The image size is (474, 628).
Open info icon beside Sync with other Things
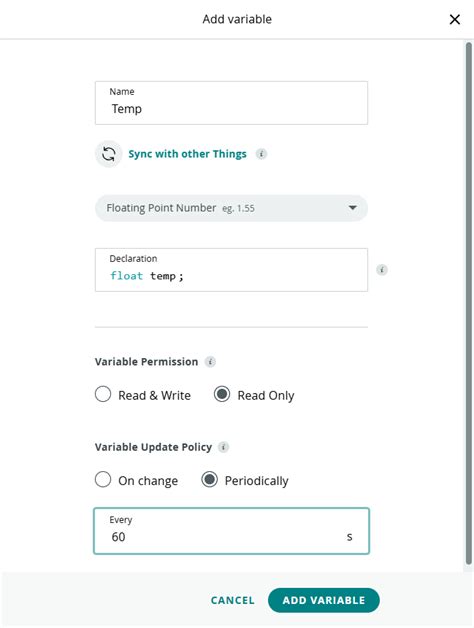pos(261,154)
